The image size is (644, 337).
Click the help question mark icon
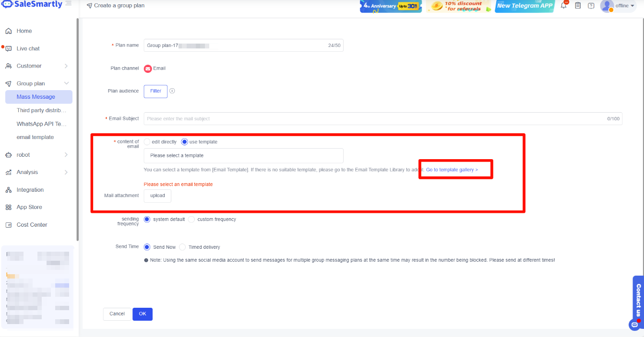tap(591, 6)
